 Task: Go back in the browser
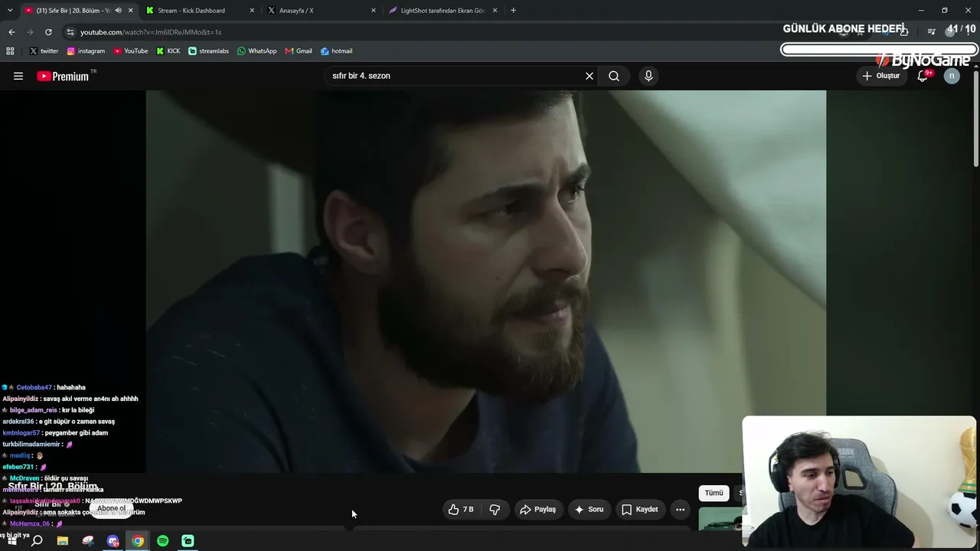(x=11, y=32)
